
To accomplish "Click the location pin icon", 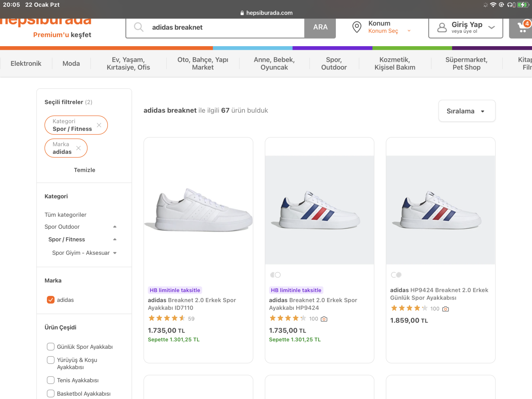I will 357,27.
